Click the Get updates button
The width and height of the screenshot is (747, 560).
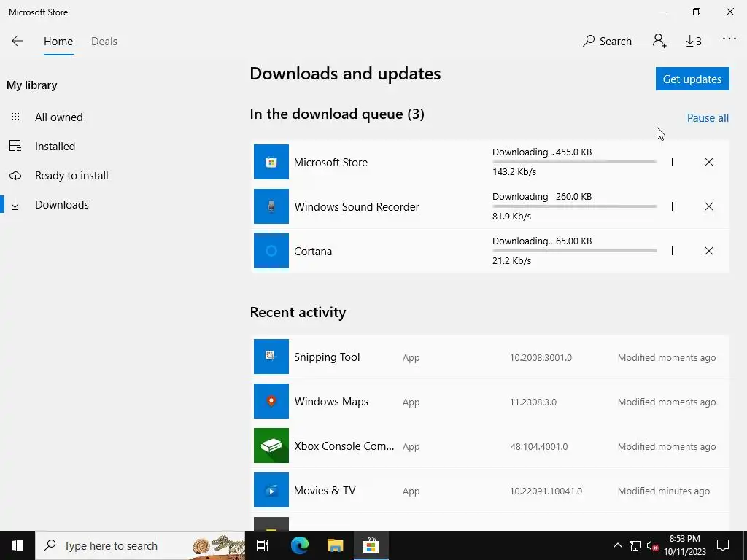pos(692,79)
